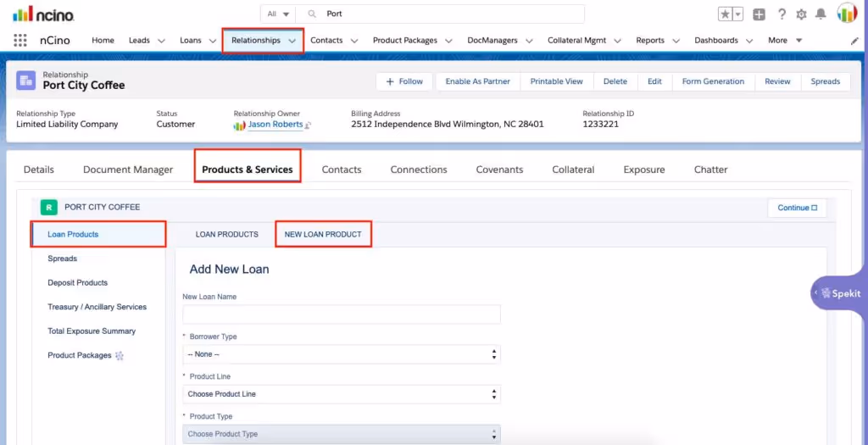Open Jason Roberts owner link

point(275,125)
